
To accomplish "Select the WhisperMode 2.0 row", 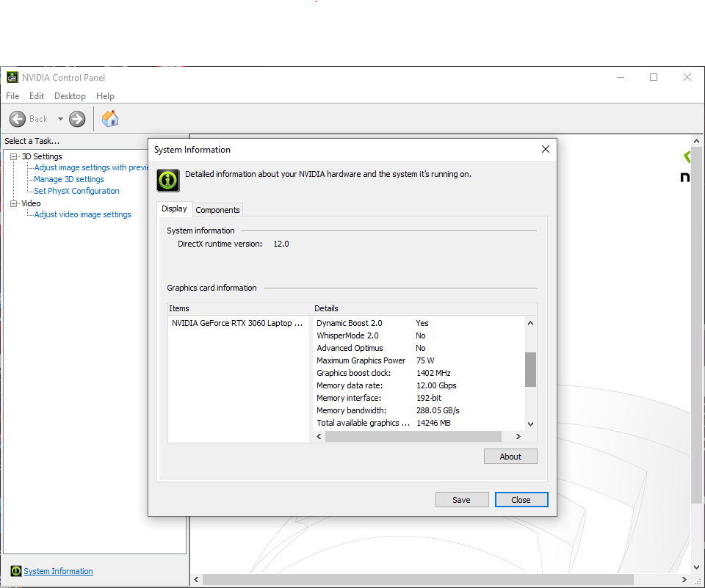I will [419, 335].
